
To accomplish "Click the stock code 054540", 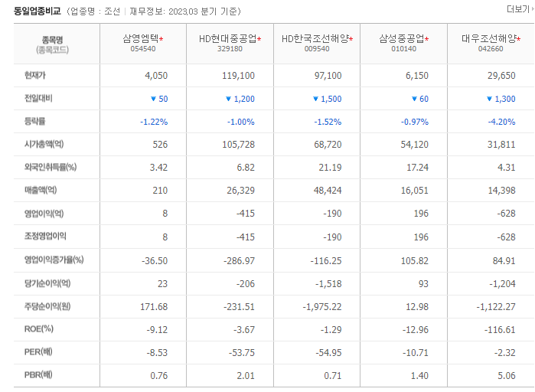I will [143, 49].
